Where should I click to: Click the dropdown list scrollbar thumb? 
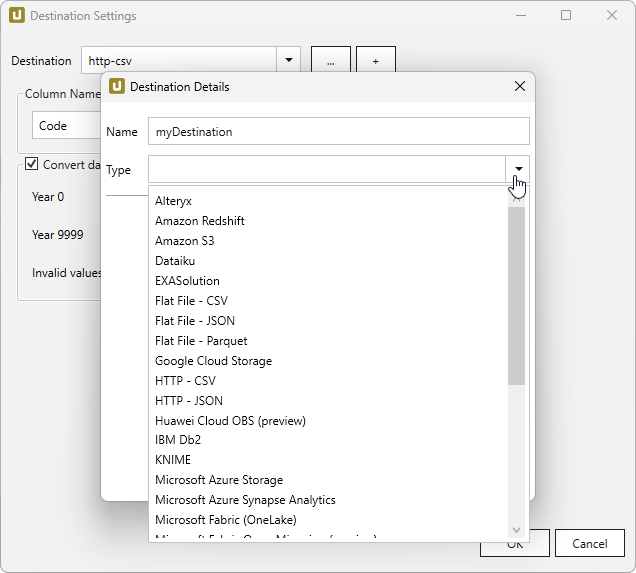(516, 296)
